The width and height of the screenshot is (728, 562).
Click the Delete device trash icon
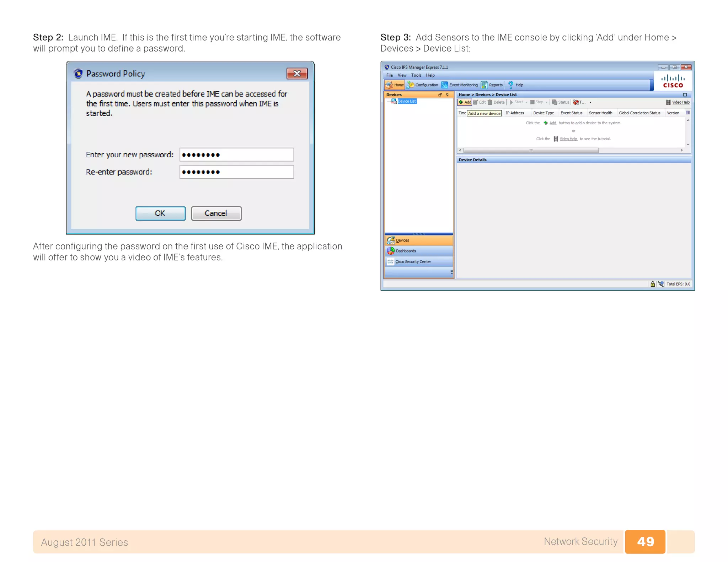(x=490, y=102)
